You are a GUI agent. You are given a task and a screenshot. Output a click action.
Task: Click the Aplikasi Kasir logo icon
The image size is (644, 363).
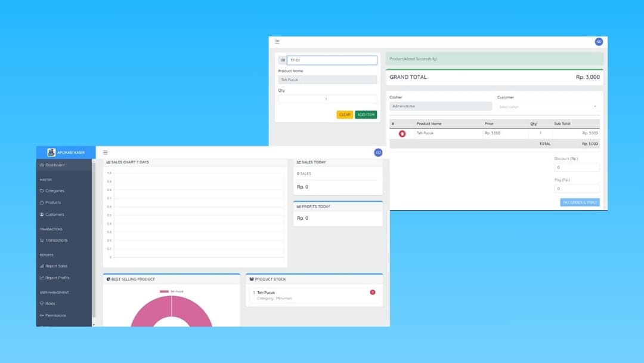coord(51,152)
